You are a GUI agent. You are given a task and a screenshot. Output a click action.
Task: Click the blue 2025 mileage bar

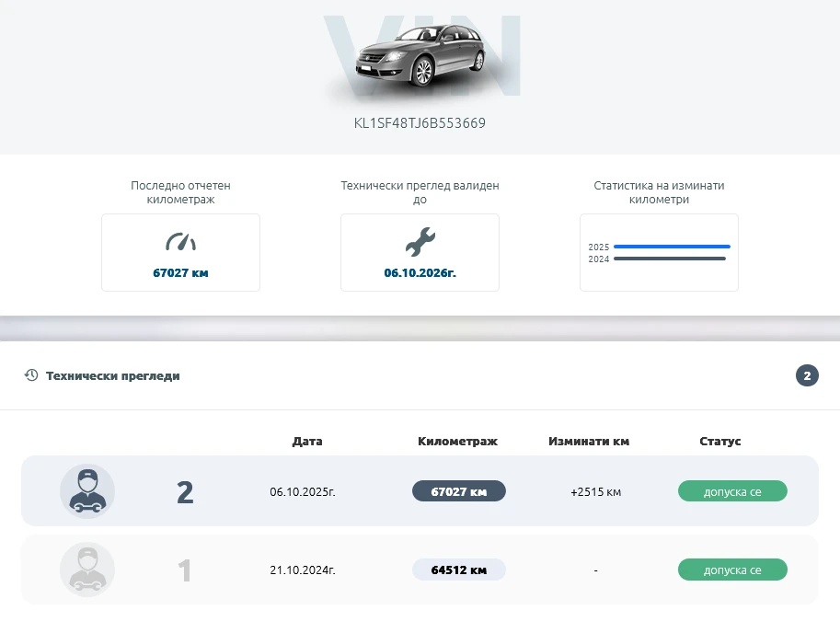click(x=672, y=246)
